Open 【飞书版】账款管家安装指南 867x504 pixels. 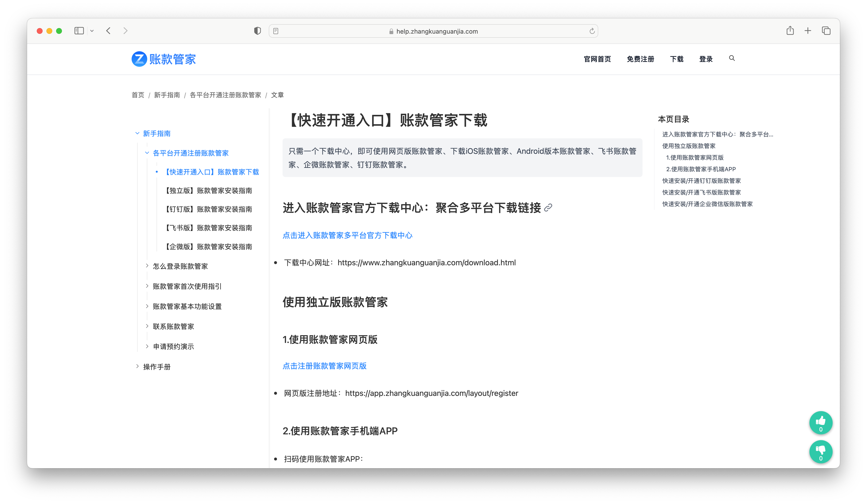click(x=208, y=228)
